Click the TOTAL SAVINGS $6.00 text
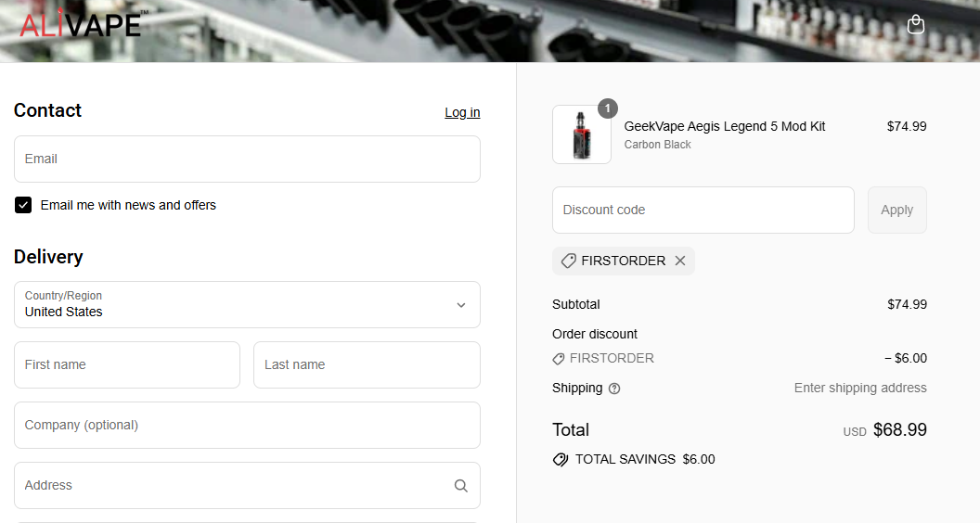Image resolution: width=980 pixels, height=523 pixels. (x=645, y=459)
